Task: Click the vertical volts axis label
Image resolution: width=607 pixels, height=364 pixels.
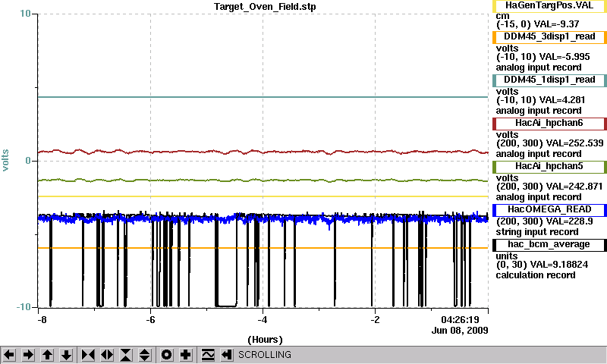Action: (x=5, y=160)
